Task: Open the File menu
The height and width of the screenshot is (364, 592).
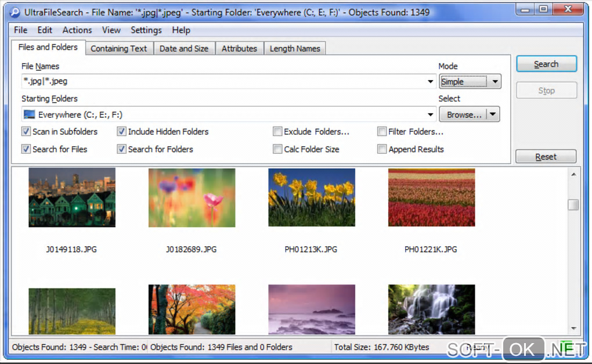Action: pos(20,30)
